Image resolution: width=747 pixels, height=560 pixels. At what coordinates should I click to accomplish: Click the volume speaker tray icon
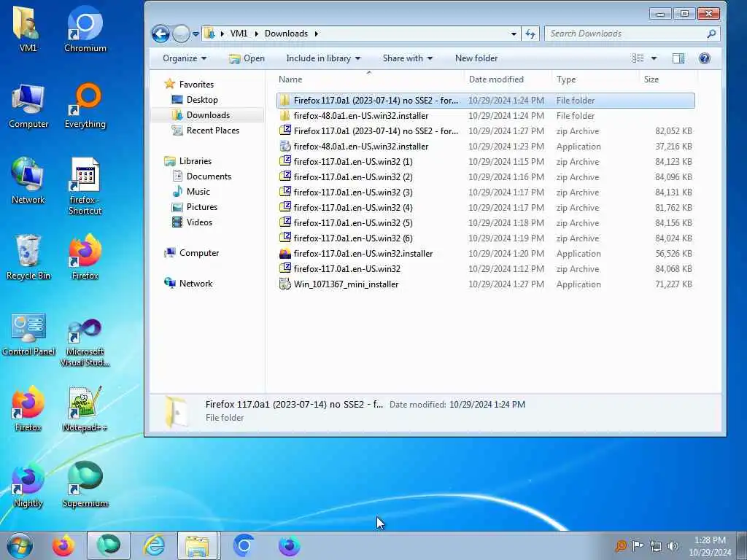click(x=673, y=545)
